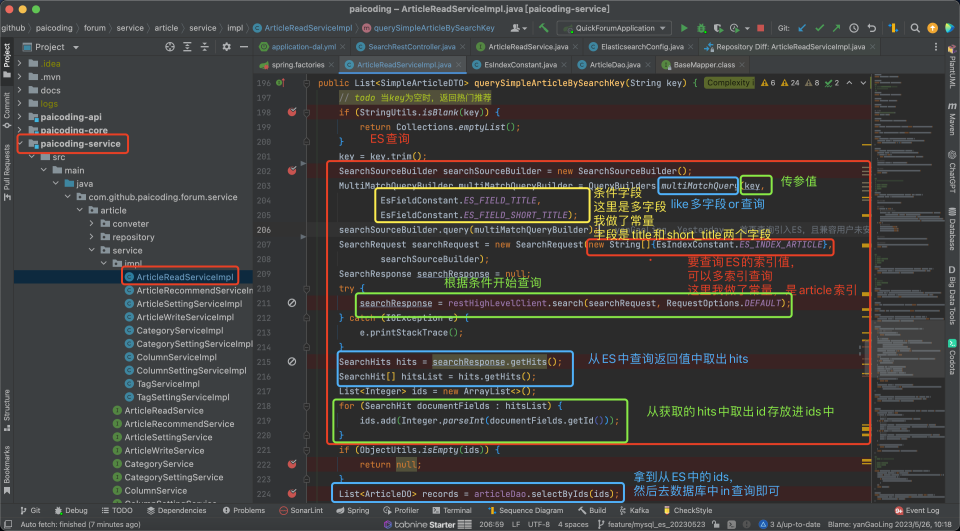960x531 pixels.
Task: Run QuickForumApplication with green play icon
Action: [684, 28]
